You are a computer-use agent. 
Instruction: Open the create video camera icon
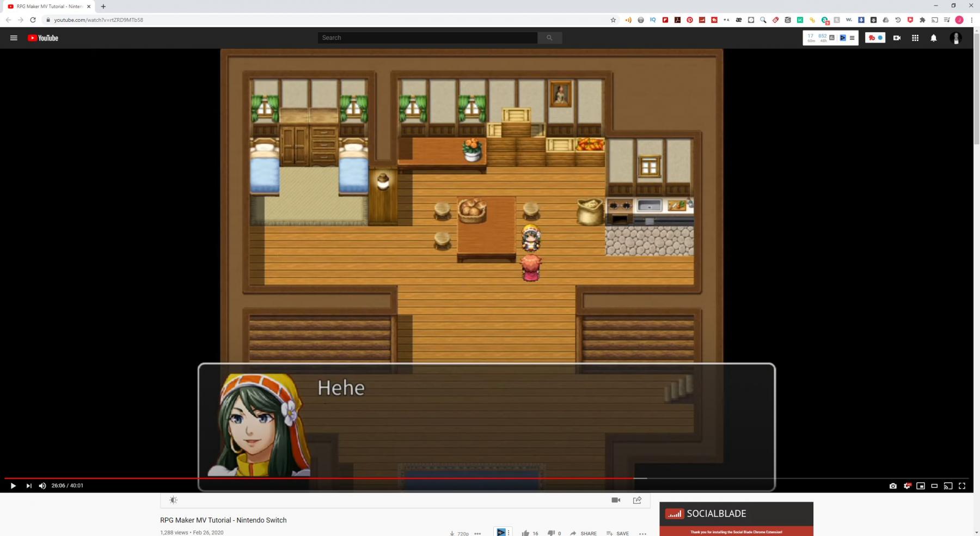[x=897, y=38]
